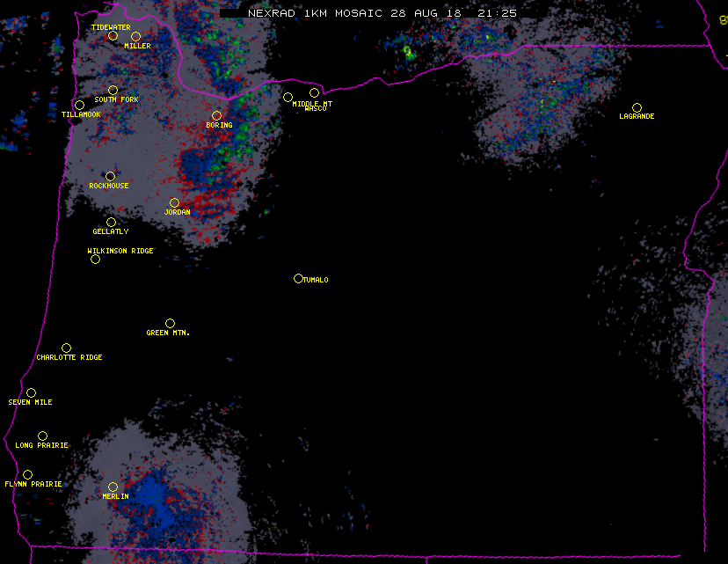The image size is (728, 564).
Task: Select the Tillamook station circle
Action: [79, 106]
